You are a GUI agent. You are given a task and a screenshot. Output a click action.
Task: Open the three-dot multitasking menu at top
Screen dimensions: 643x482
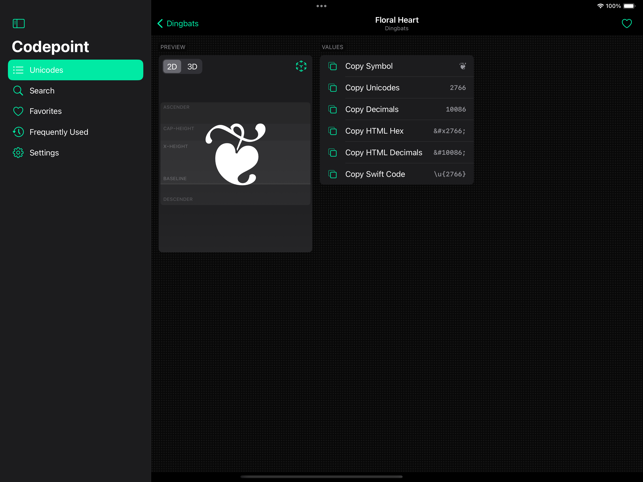pos(322,6)
